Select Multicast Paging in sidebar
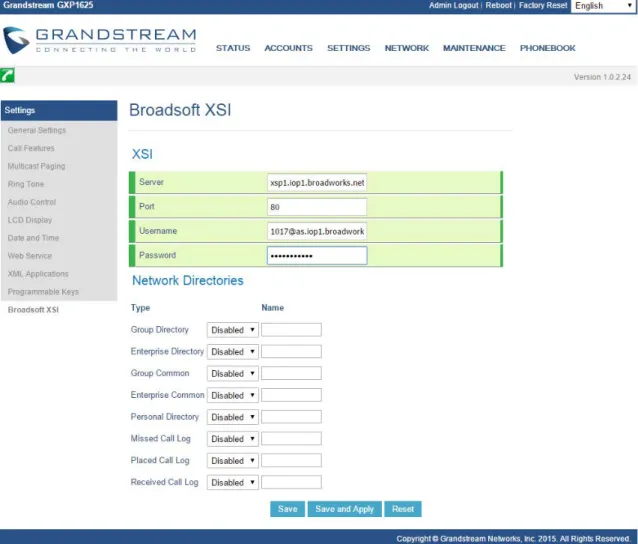Viewport: 638px width, 544px height. (37, 166)
